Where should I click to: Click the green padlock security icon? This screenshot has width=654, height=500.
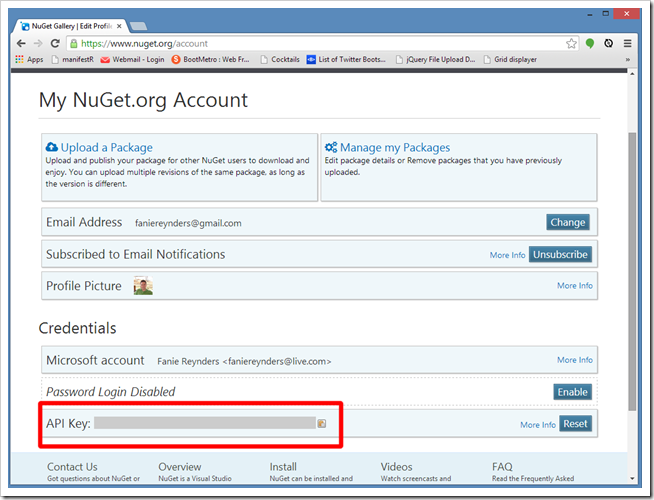(x=73, y=43)
